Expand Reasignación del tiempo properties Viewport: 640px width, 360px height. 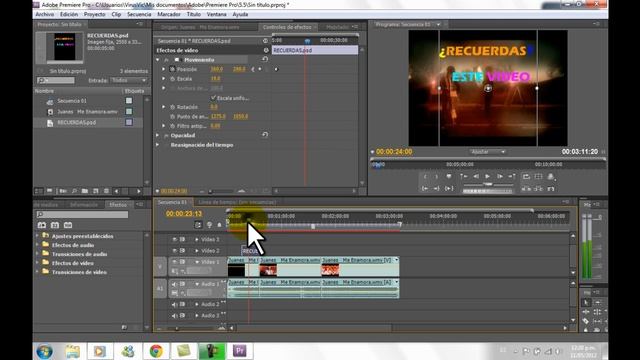coord(158,145)
